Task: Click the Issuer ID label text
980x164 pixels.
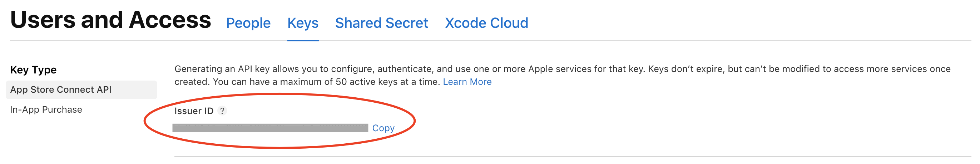Action: point(194,111)
